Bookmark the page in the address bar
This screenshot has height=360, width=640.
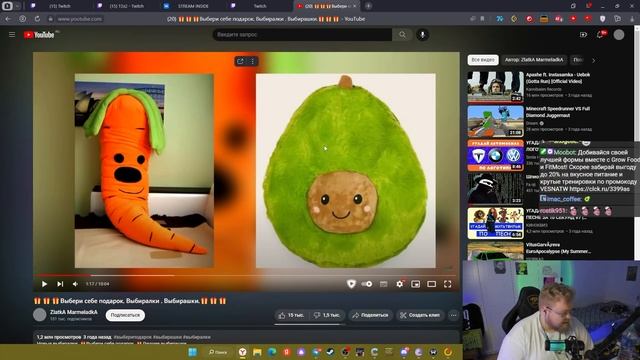pyautogui.click(x=482, y=19)
